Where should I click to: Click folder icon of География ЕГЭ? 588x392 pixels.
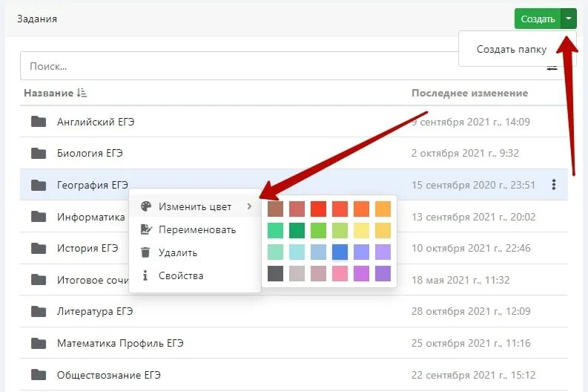[39, 185]
